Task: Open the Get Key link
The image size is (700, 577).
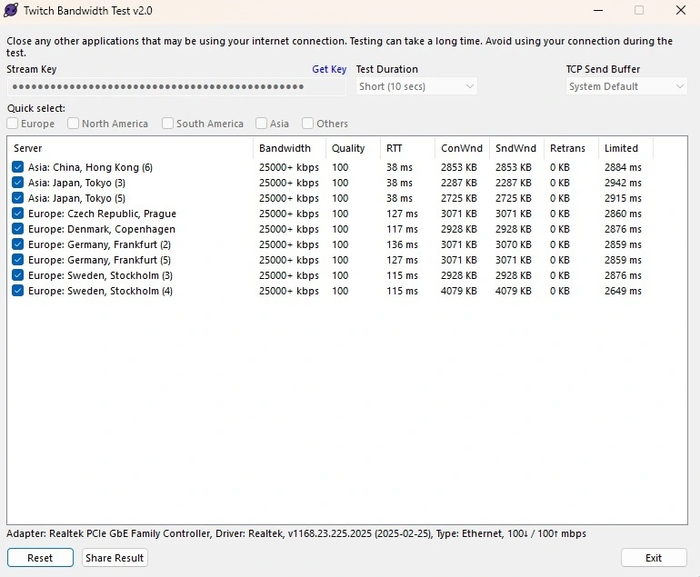Action: 329,69
